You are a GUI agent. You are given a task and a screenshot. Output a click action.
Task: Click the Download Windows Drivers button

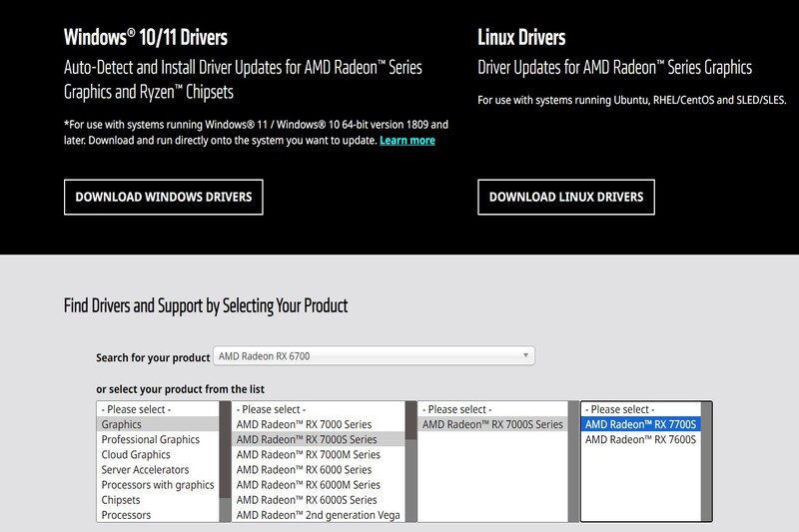pos(164,197)
